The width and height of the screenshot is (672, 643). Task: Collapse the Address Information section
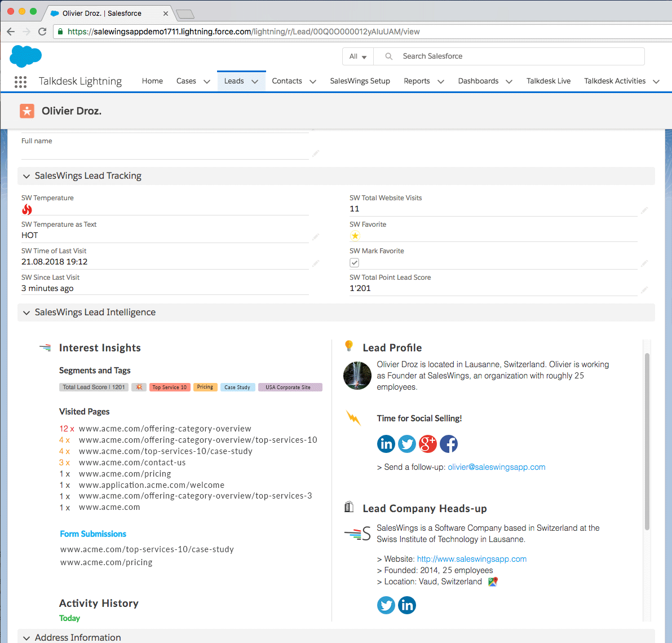click(26, 638)
